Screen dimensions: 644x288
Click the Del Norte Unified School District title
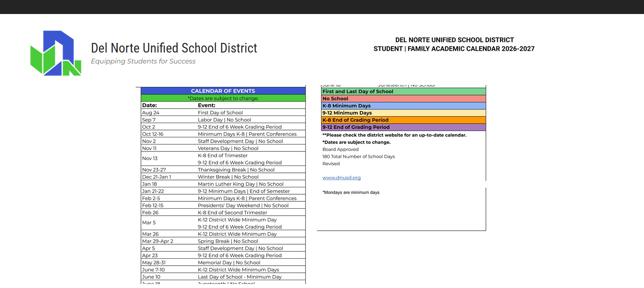[x=174, y=48]
